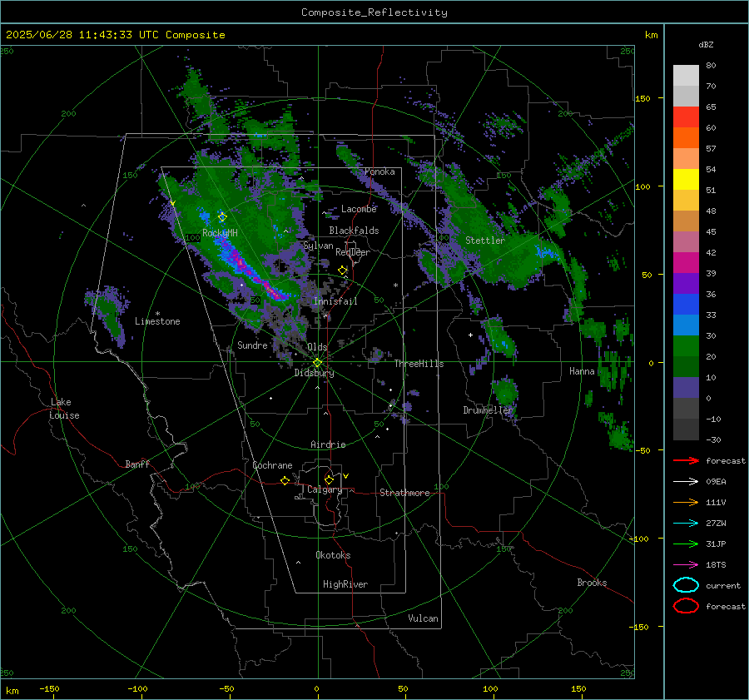Click the Olds label
749x700 pixels.
(x=317, y=347)
